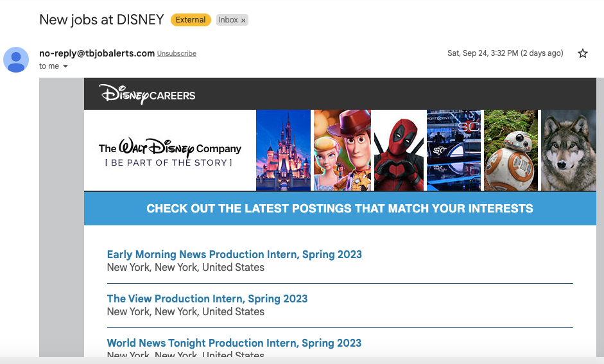
Task: Open World News Tonight Production Intern posting
Action: pos(234,343)
